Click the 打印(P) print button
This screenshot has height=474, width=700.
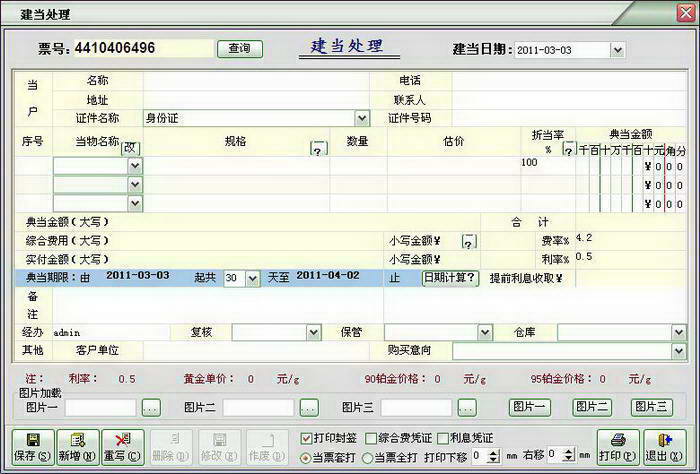(x=618, y=447)
